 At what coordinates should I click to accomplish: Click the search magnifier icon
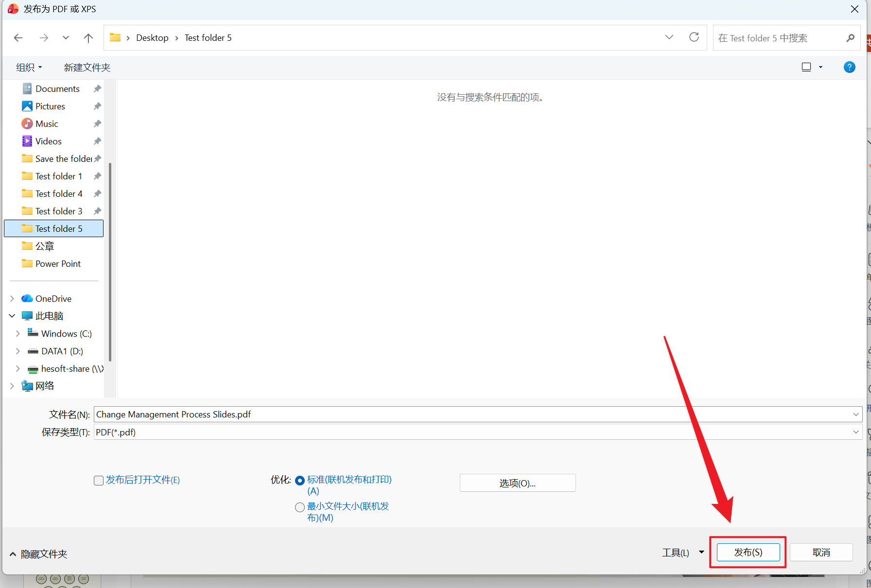(x=850, y=38)
